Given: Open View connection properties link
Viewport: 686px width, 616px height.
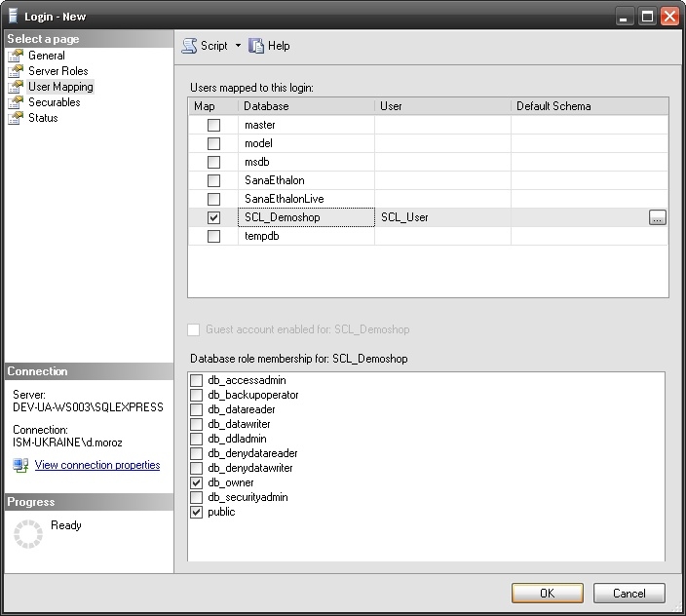Looking at the screenshot, I should pos(97,465).
